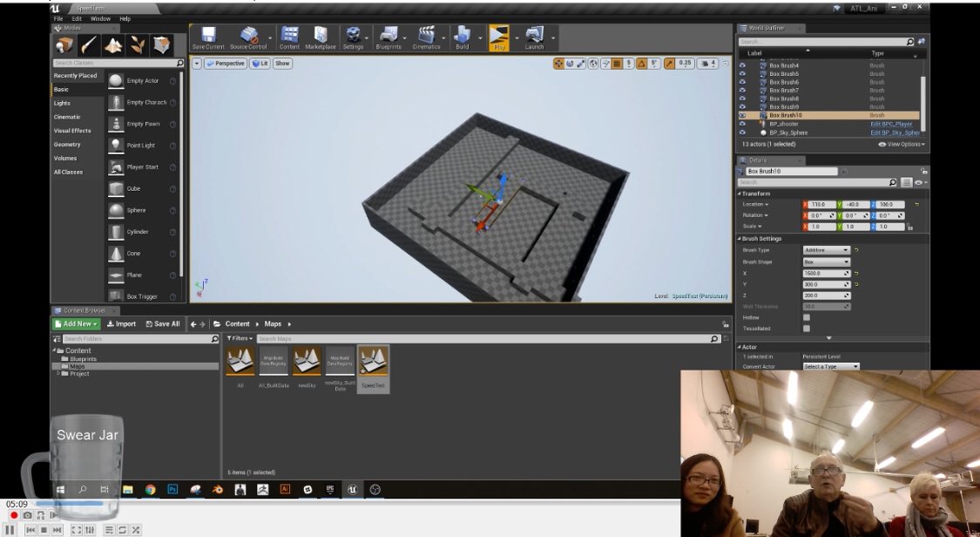
Task: Open the Brush Shape Box dropdown
Action: pos(827,262)
